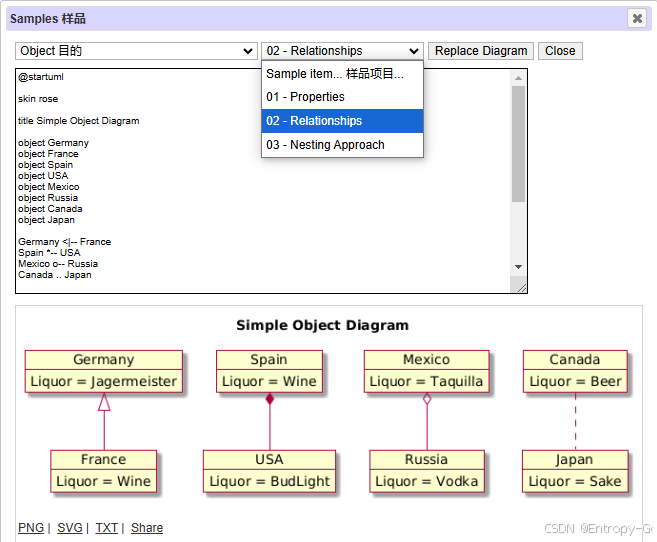657x542 pixels.
Task: Click the 'Germany <|-- France' line
Action: click(x=64, y=242)
